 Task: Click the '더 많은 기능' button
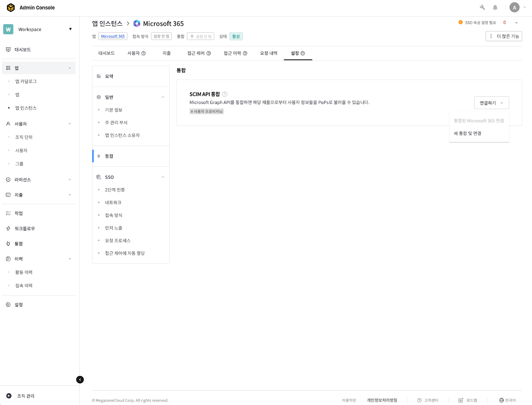click(x=504, y=36)
